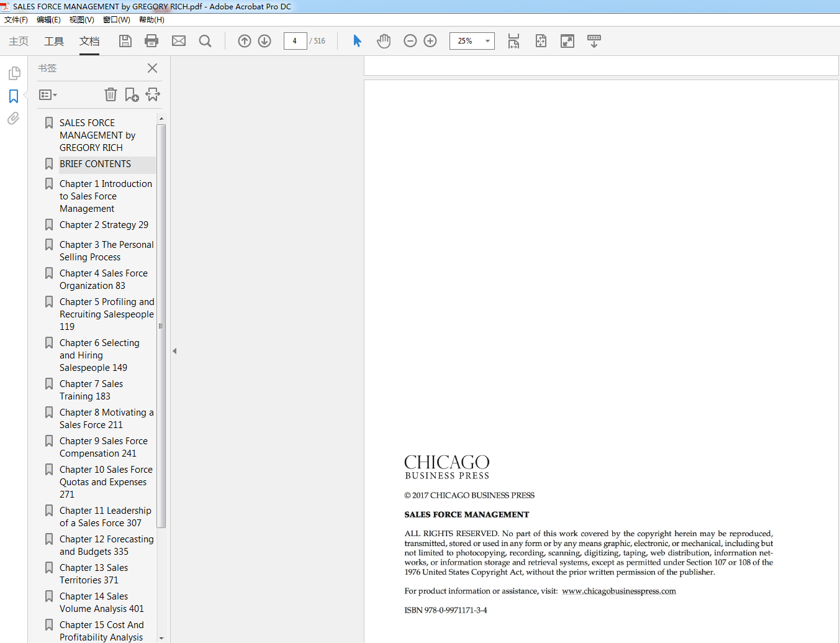Open bookmark options list dropdown
This screenshot has height=643, width=840.
click(48, 95)
